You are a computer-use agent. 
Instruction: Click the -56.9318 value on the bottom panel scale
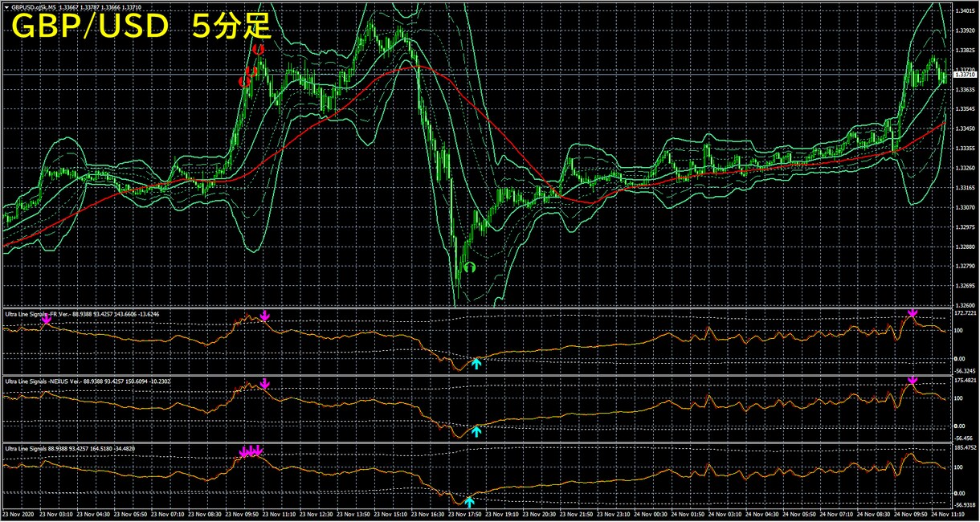coord(966,507)
